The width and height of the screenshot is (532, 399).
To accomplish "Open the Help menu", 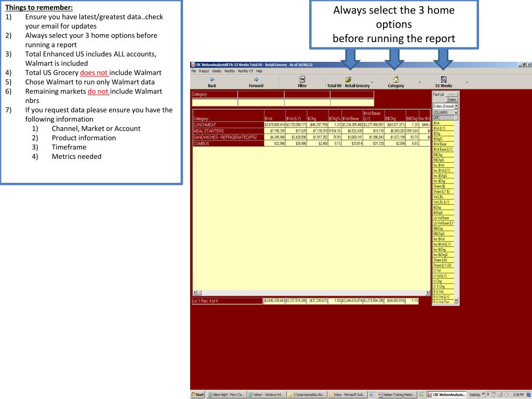I will click(259, 71).
